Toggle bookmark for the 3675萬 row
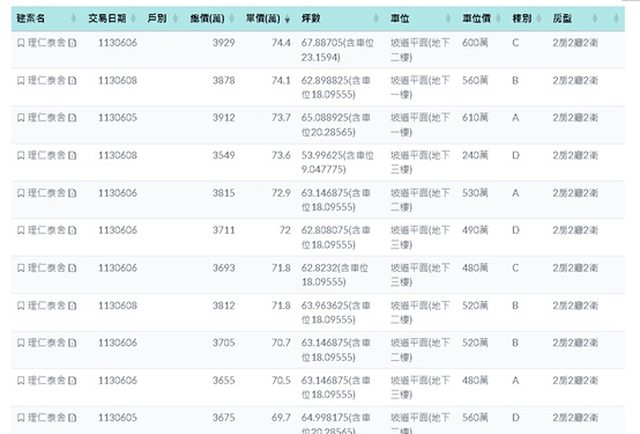Viewport: 640px width, 434px height. pyautogui.click(x=21, y=418)
